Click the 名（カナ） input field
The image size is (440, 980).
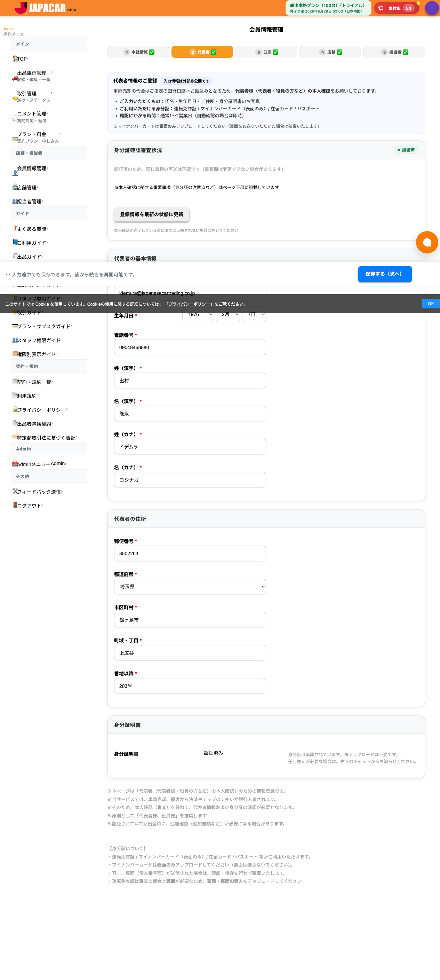(x=190, y=480)
